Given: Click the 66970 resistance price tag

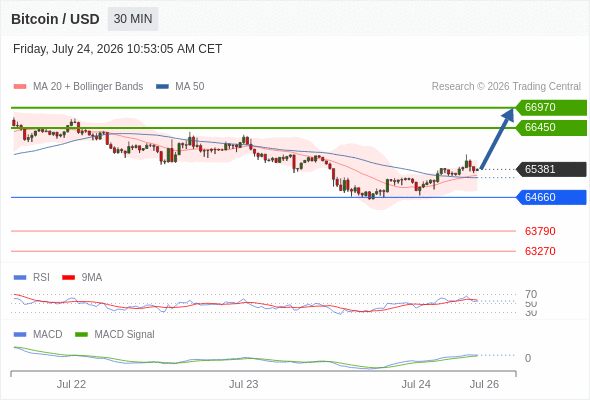Looking at the screenshot, I should point(551,107).
